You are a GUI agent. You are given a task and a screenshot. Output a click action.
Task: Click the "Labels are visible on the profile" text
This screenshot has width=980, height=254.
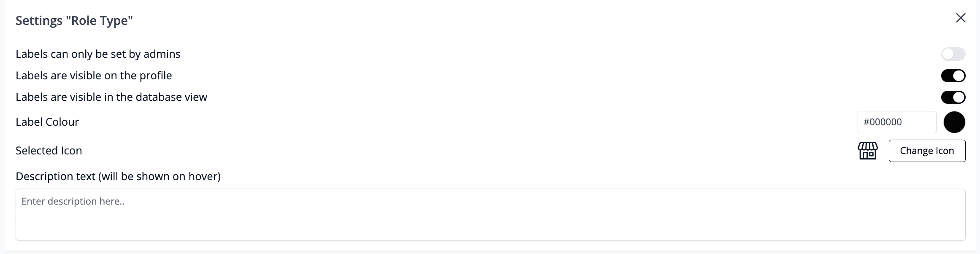94,76
